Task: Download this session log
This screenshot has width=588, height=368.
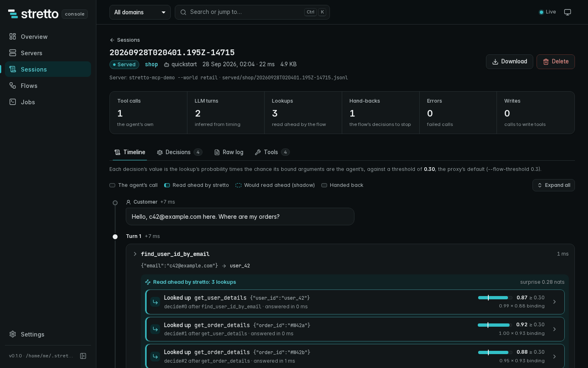Action: [509, 62]
